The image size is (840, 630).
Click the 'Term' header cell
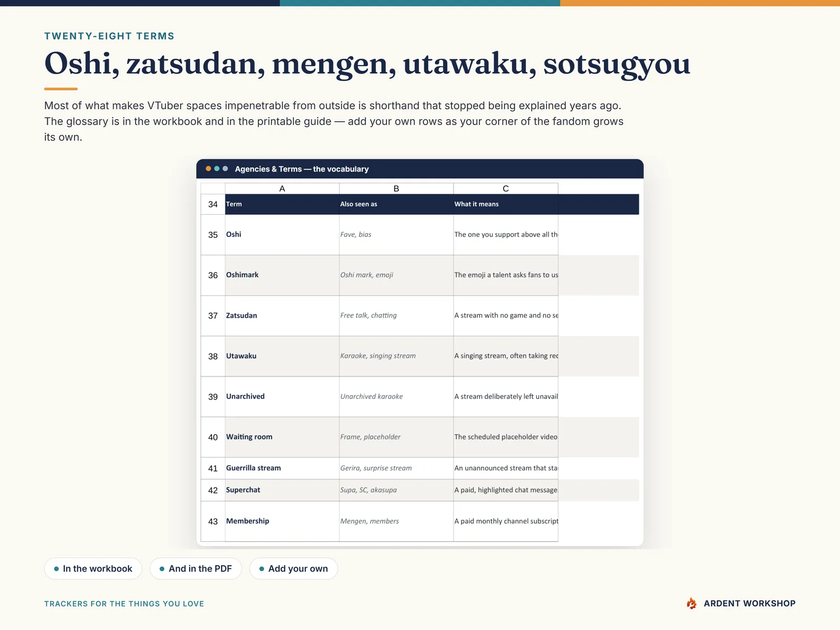282,204
